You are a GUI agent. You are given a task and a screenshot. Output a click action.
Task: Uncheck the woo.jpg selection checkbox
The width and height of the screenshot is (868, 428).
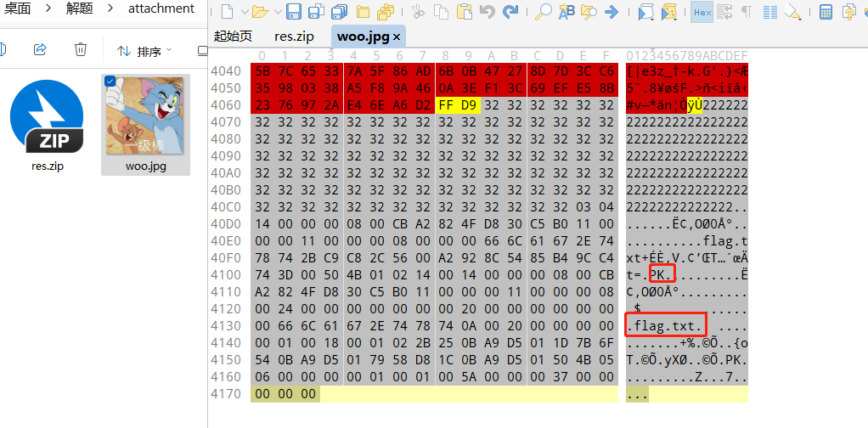pos(110,82)
